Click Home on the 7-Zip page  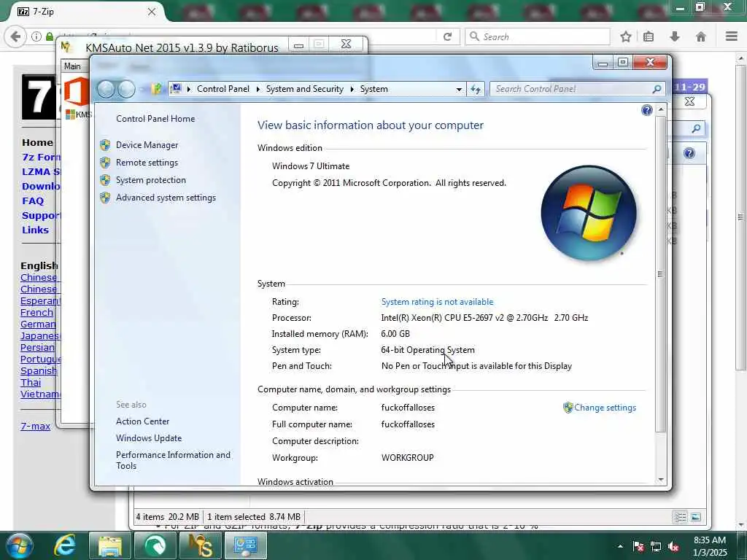click(x=37, y=142)
